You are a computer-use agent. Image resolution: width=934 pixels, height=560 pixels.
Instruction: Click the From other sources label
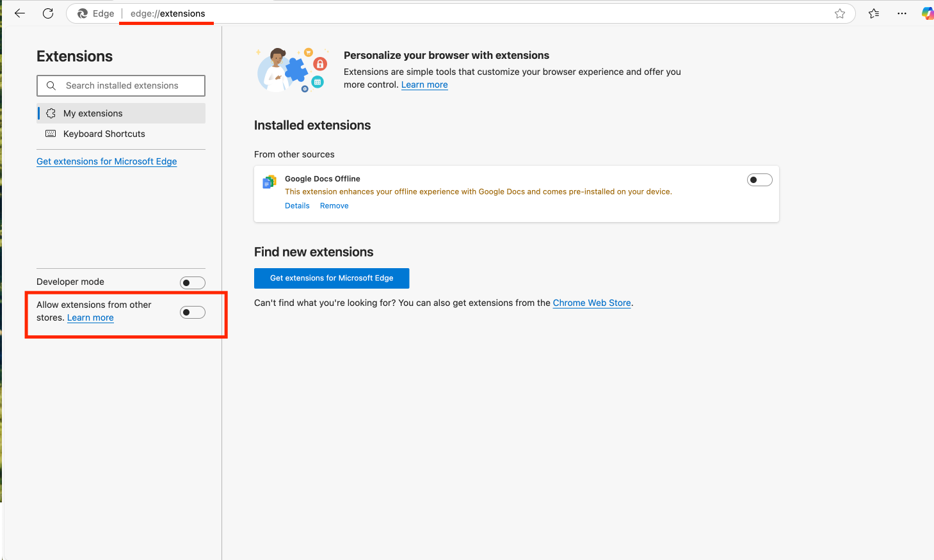(x=294, y=154)
